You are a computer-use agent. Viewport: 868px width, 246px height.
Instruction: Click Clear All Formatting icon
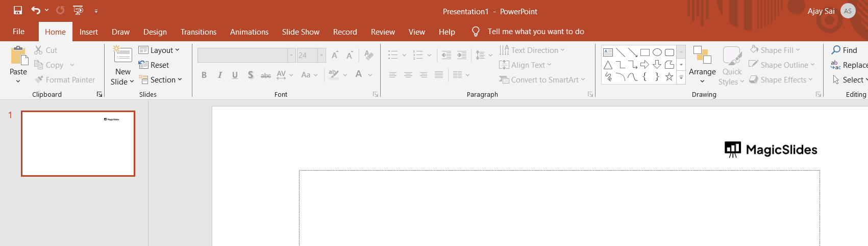[x=369, y=55]
